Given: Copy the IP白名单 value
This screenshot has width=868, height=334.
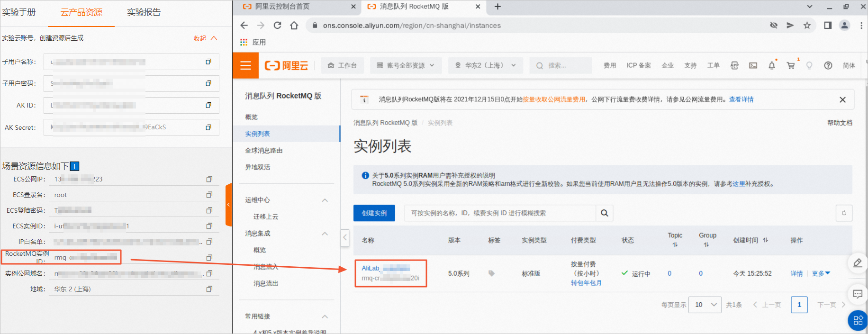Looking at the screenshot, I should coord(209,242).
